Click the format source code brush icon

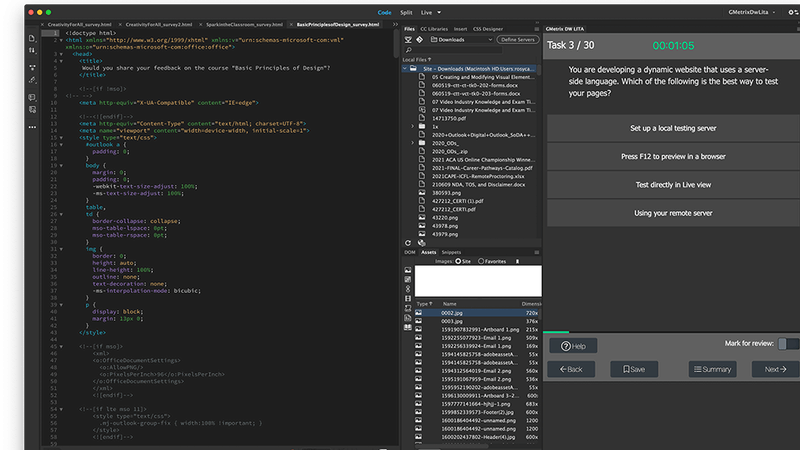pos(32,80)
